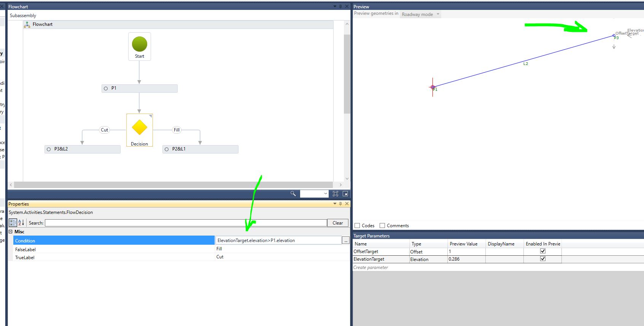Enable the Comments checkbox in Preview
Screen dimensions: 644x326
(382, 226)
